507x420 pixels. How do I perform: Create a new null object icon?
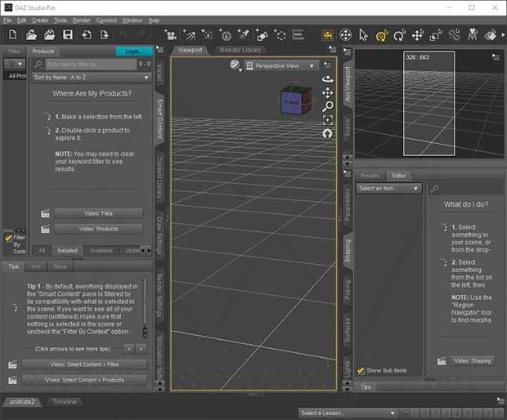pyautogui.click(x=280, y=34)
